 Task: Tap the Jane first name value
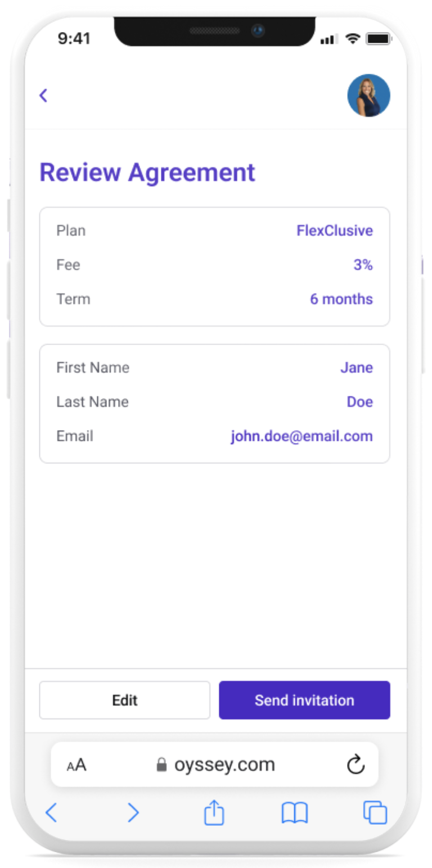(357, 368)
